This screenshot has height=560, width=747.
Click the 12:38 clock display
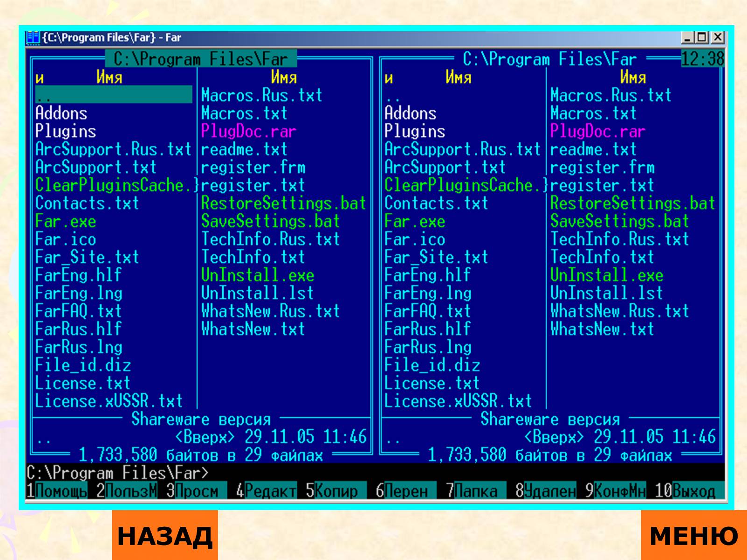point(703,59)
